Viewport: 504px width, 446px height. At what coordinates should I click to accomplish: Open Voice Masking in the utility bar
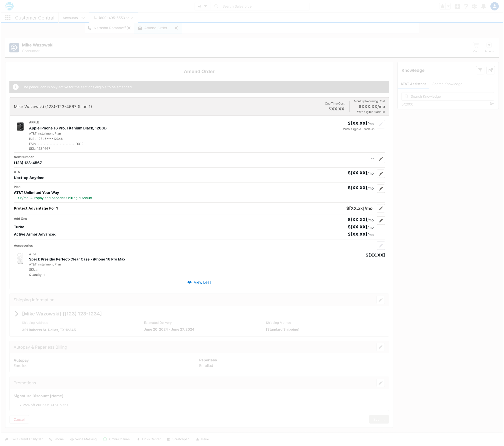[83, 439]
